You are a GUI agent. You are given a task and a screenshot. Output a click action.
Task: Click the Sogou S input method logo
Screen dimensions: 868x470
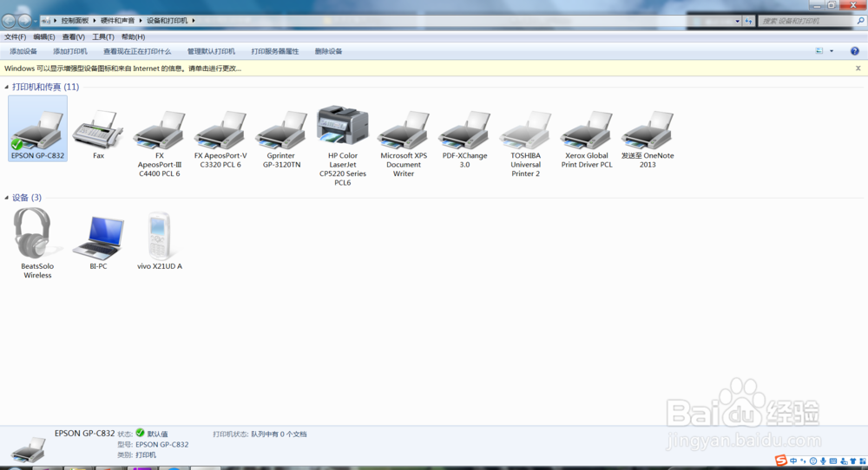781,460
